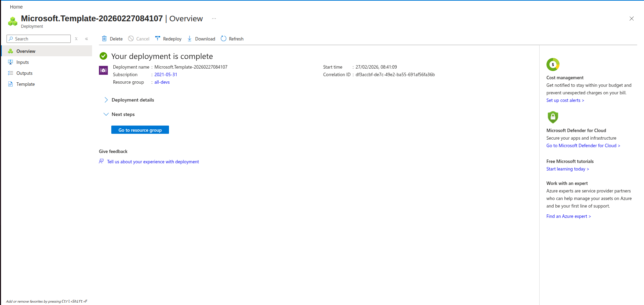This screenshot has height=305, width=644.
Task: Expand the Deployment details section
Action: (106, 100)
